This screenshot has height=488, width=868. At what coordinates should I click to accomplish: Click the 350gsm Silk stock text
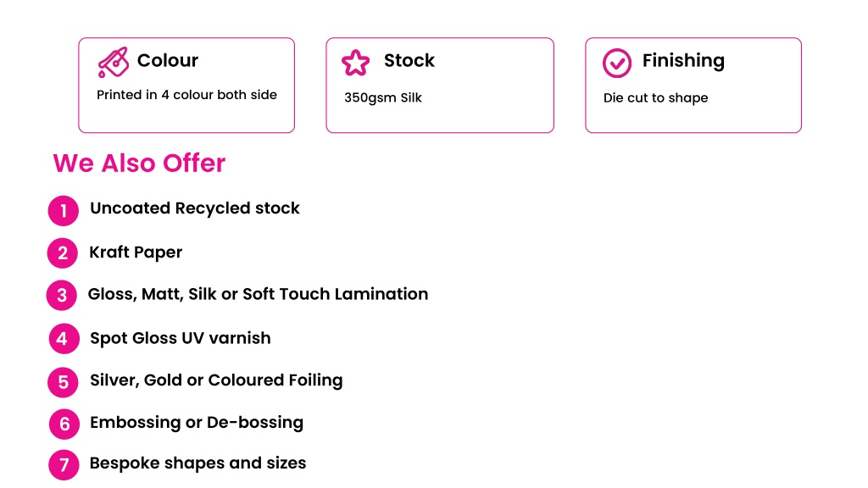383,98
